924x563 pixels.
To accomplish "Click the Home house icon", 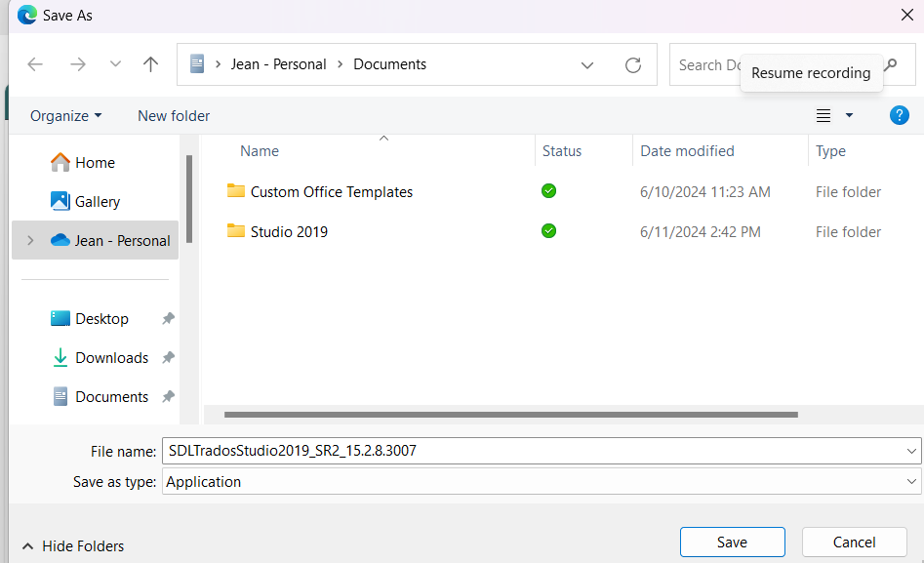I will point(60,162).
